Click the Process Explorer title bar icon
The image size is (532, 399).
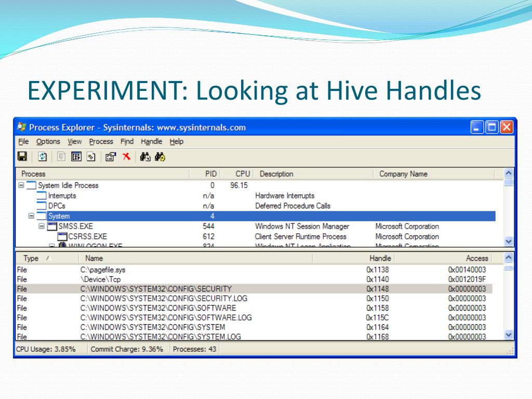tap(22, 127)
